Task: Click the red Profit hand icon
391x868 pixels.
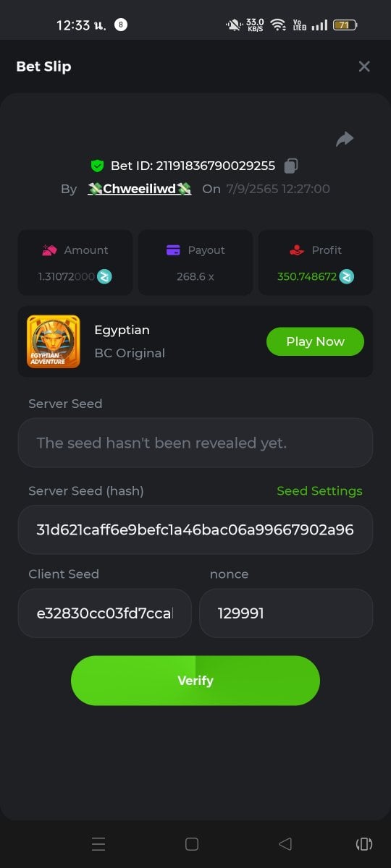Action: 296,250
